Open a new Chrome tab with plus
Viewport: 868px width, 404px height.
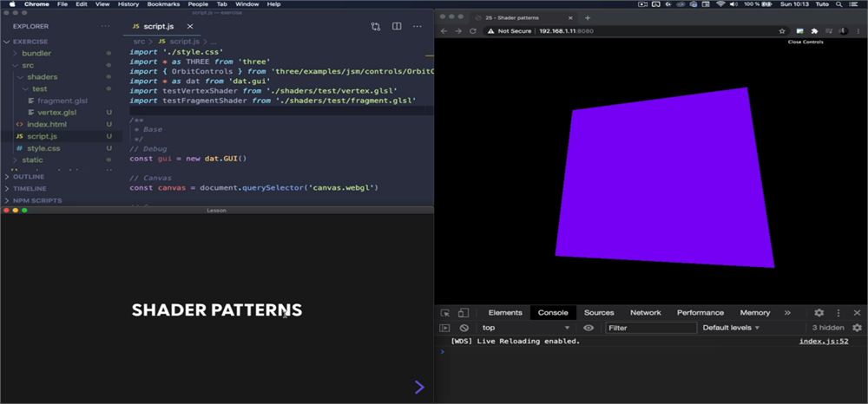[x=588, y=17]
